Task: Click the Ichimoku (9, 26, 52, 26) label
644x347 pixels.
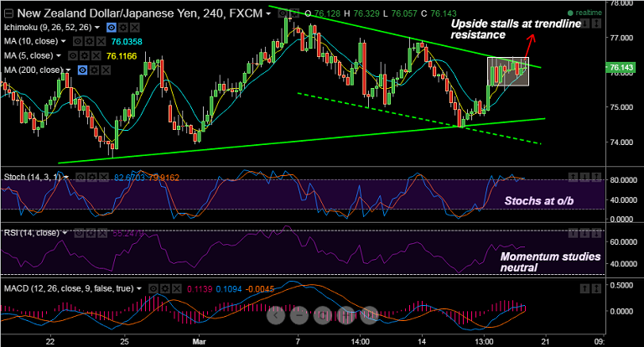Action: click(48, 28)
